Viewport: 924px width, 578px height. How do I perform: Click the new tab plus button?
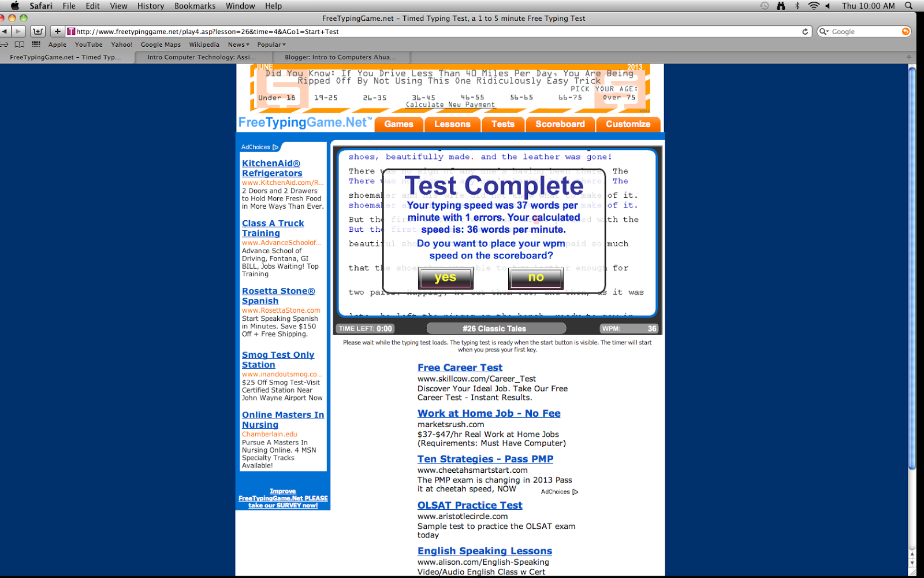[909, 57]
